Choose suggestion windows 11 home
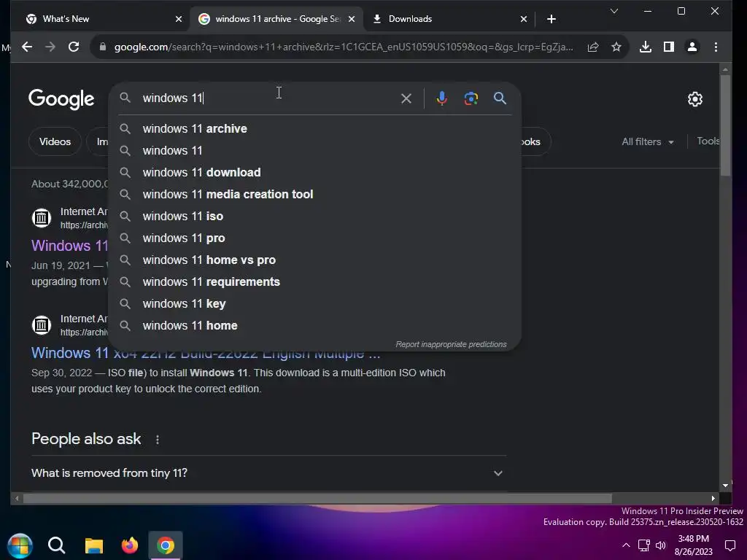The image size is (747, 560). pyautogui.click(x=315, y=326)
